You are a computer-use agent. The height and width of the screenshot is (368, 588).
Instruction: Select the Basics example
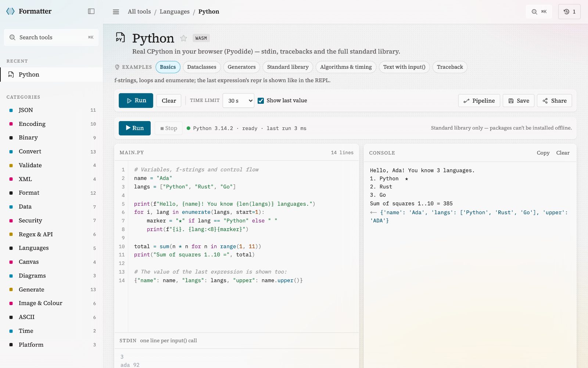(168, 67)
